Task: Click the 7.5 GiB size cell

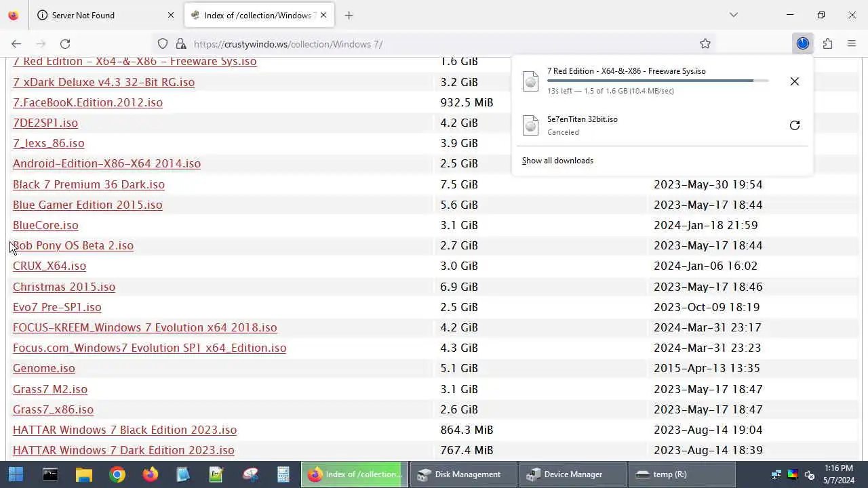Action: (x=459, y=184)
